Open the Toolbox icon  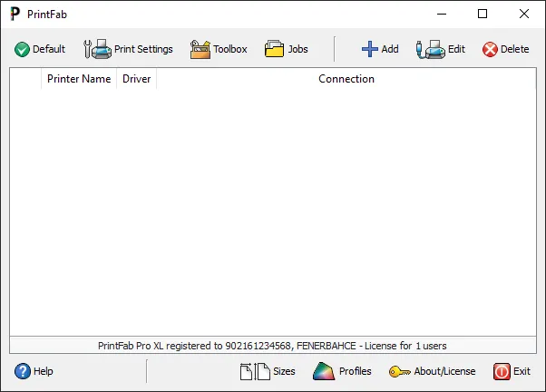[x=200, y=49]
